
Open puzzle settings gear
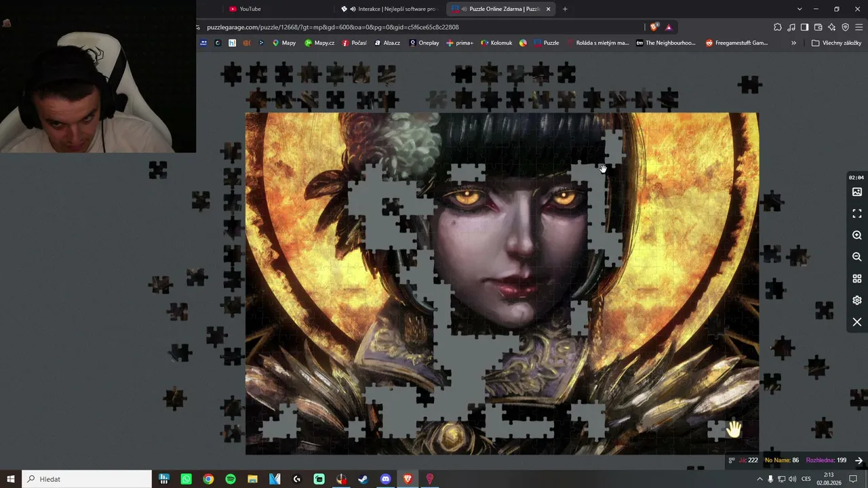click(857, 300)
